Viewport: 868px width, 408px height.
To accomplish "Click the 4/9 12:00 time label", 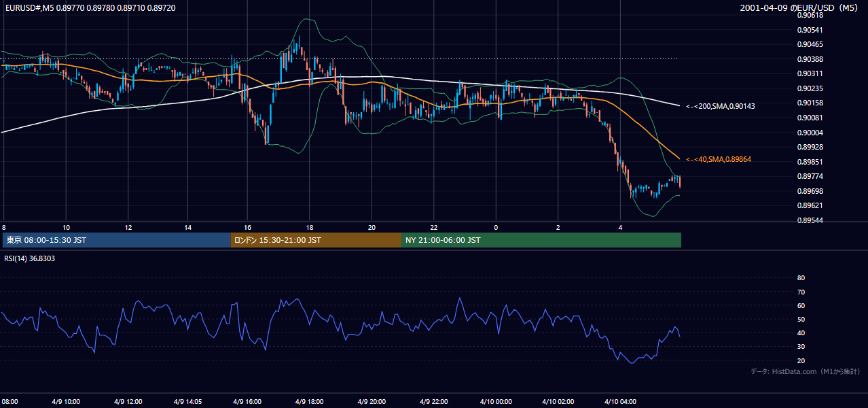I will 129,402.
